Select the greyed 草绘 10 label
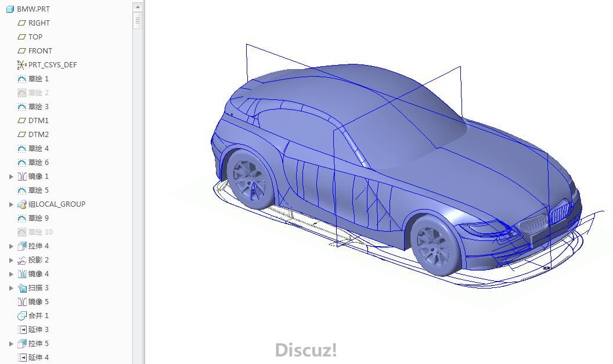 pyautogui.click(x=41, y=232)
